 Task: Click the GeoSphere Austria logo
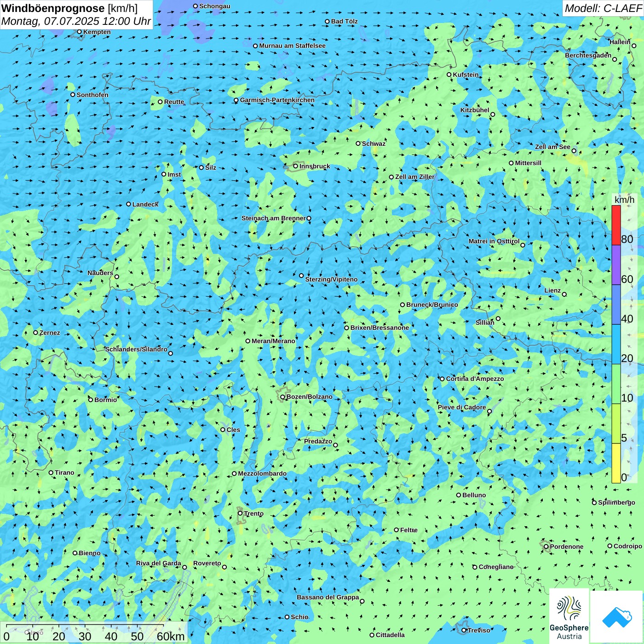tap(569, 616)
